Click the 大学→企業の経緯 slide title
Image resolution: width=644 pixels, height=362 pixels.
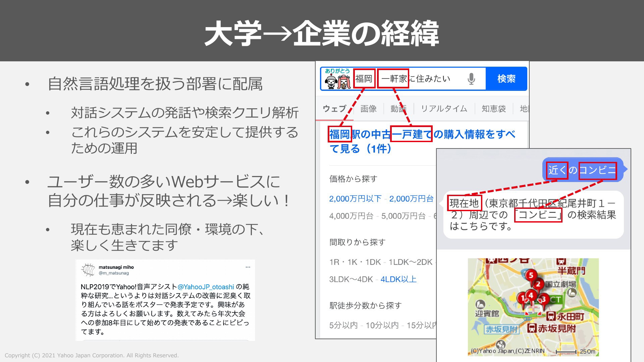[322, 33]
